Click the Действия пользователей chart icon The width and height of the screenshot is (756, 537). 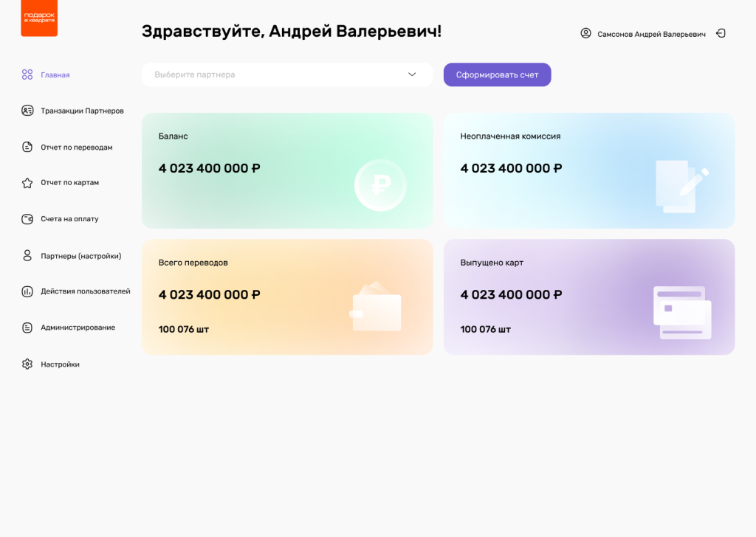point(27,291)
